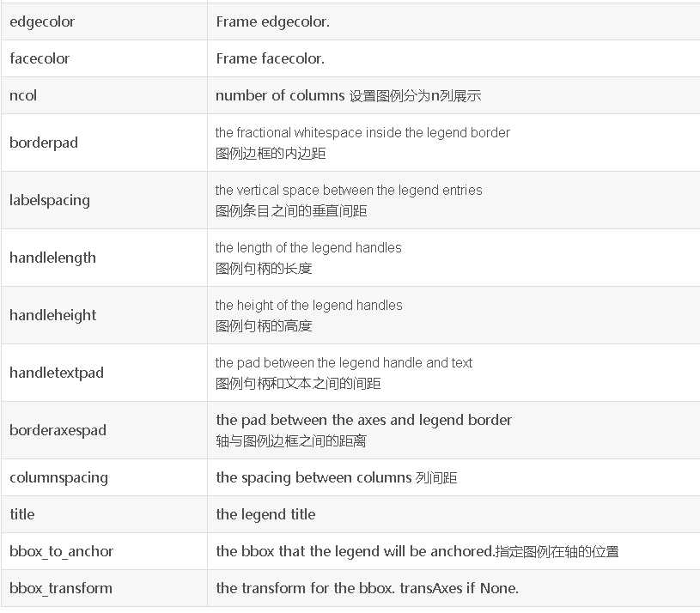Select the ncol parameter cell
The image size is (700, 613).
(x=105, y=95)
